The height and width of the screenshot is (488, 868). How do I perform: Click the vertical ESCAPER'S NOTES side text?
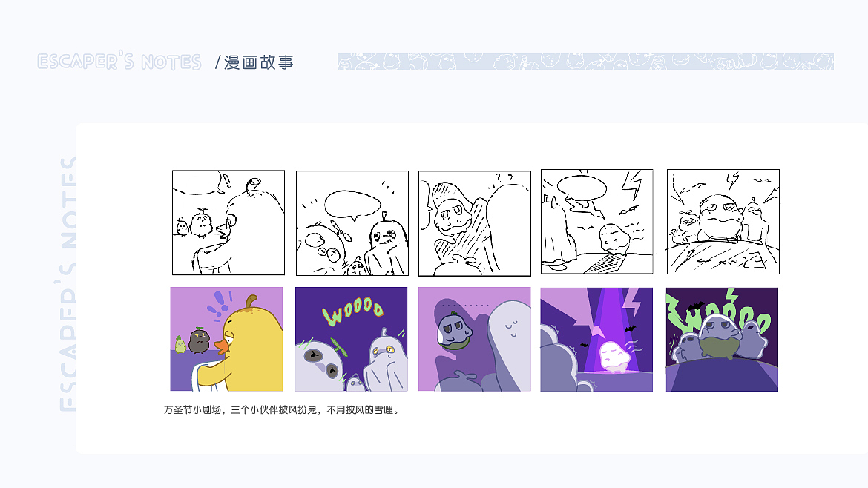point(68,284)
